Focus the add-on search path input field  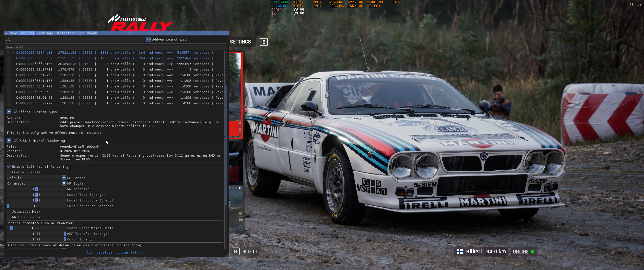[x=75, y=39]
